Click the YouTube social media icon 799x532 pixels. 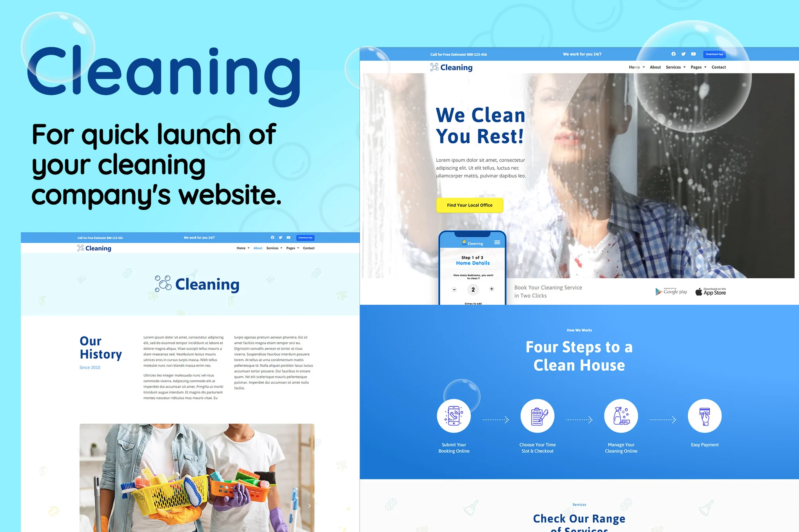pos(691,54)
